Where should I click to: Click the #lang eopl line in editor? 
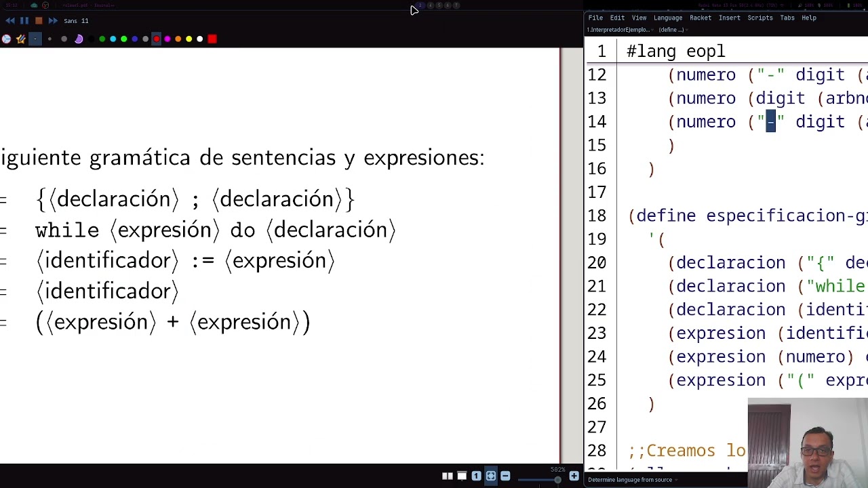676,52
